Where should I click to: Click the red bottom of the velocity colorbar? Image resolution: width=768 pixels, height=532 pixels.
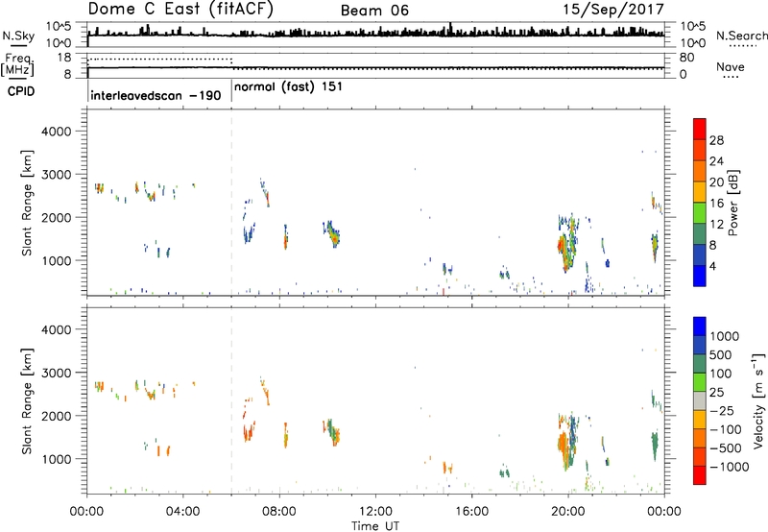[x=700, y=475]
